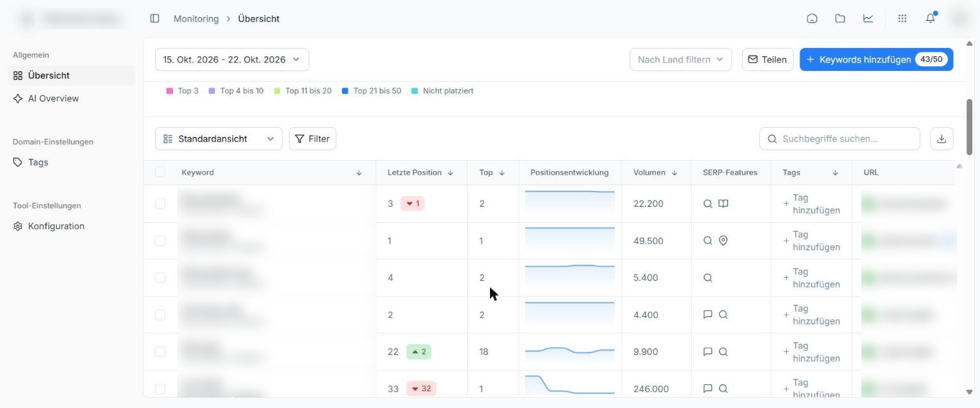980x408 pixels.
Task: Click the Filter button
Action: click(x=313, y=139)
